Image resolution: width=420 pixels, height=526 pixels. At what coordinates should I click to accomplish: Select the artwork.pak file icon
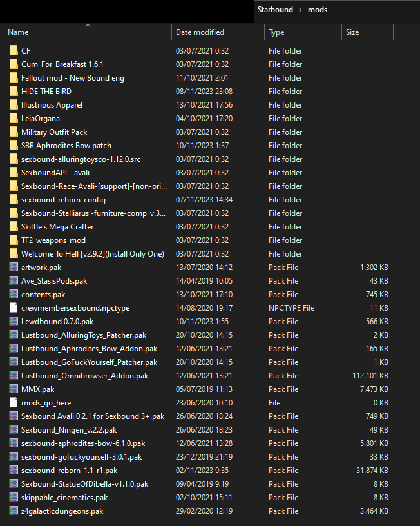14,268
